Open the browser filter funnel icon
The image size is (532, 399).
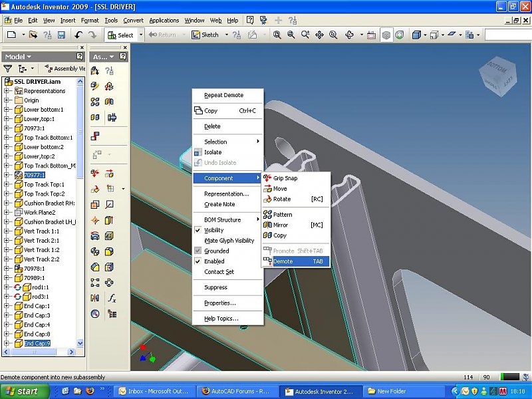(x=8, y=69)
